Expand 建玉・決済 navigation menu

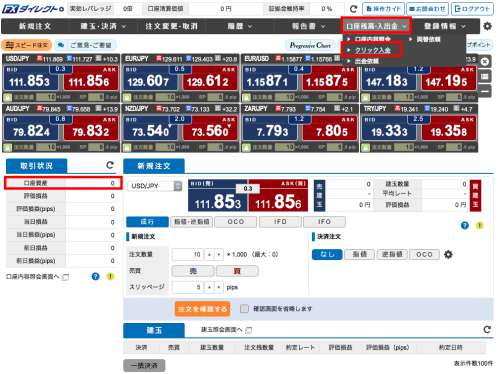tap(103, 26)
